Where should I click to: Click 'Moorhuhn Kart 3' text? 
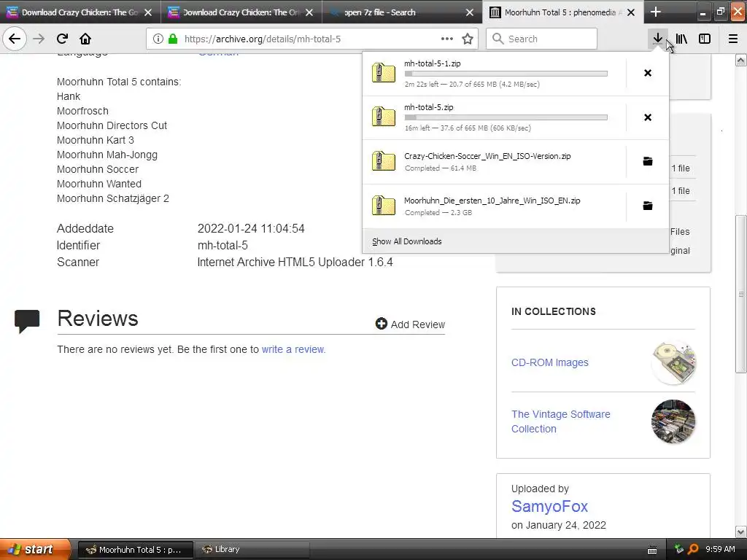click(96, 140)
